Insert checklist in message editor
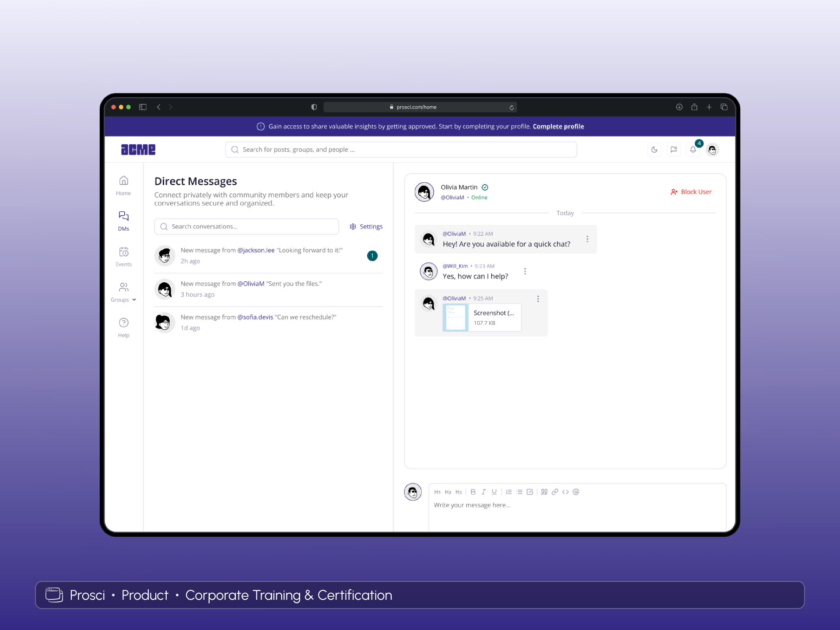The width and height of the screenshot is (840, 630). [530, 492]
